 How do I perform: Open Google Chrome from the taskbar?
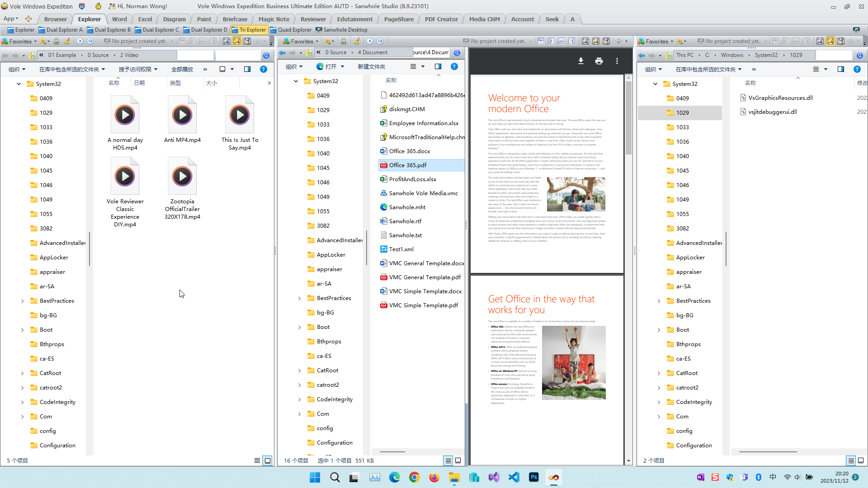[415, 477]
